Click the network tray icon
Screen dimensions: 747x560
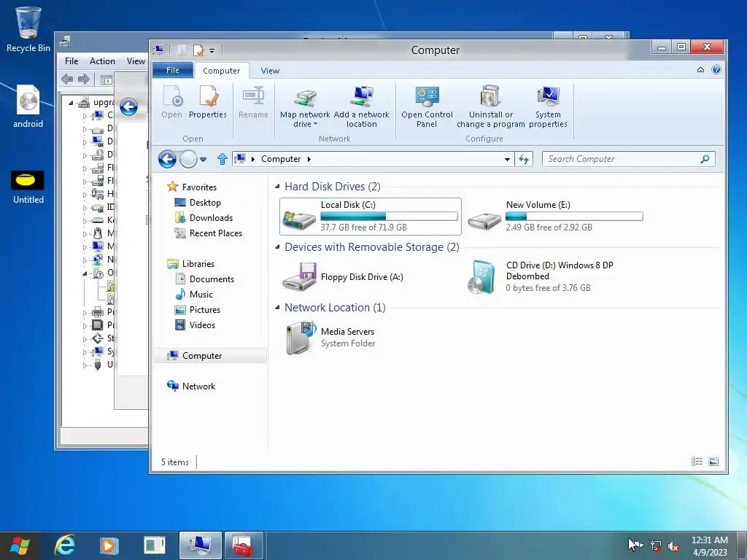pos(656,546)
